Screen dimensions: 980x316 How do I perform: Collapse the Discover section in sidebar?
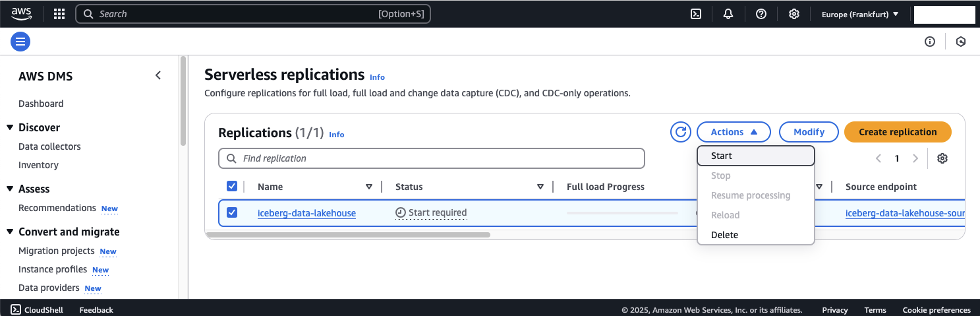[x=10, y=127]
